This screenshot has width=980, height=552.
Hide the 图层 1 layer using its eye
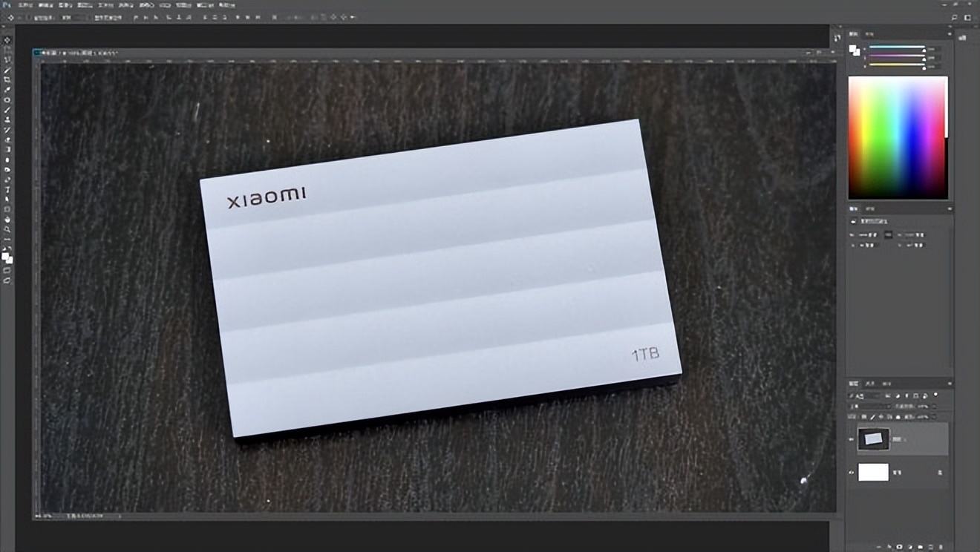852,439
